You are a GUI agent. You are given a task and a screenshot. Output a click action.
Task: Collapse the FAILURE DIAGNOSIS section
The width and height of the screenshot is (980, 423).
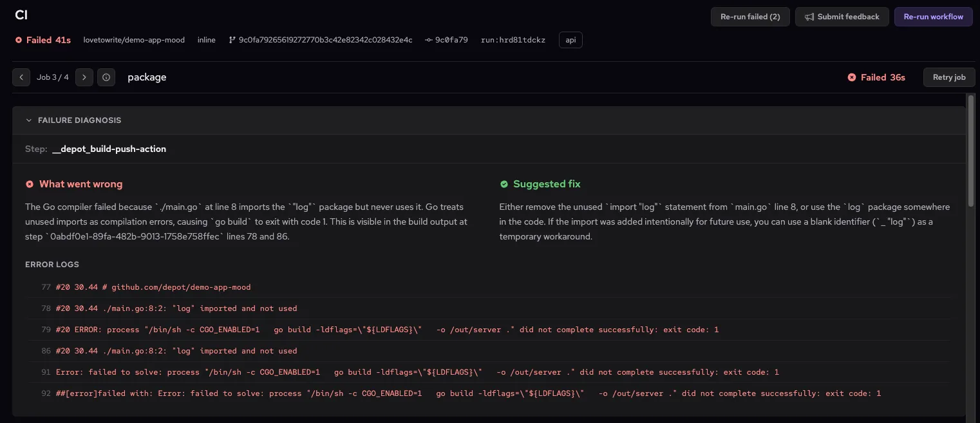click(28, 120)
